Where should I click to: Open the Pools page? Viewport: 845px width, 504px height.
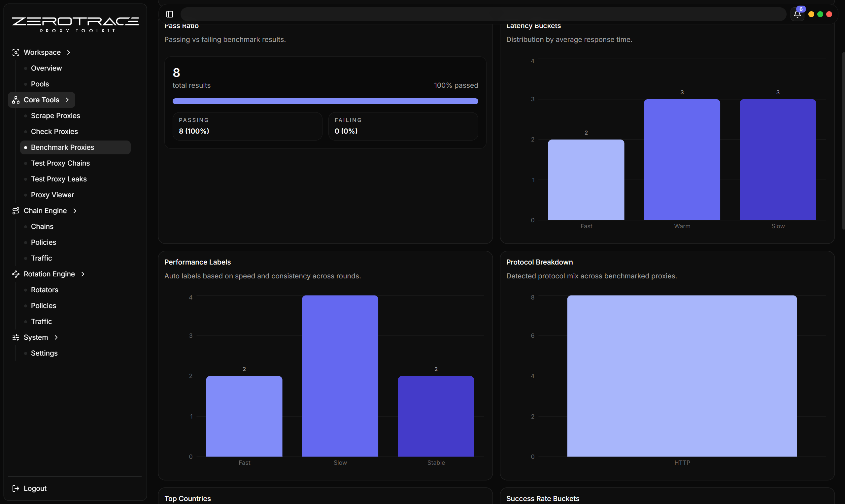(x=40, y=84)
